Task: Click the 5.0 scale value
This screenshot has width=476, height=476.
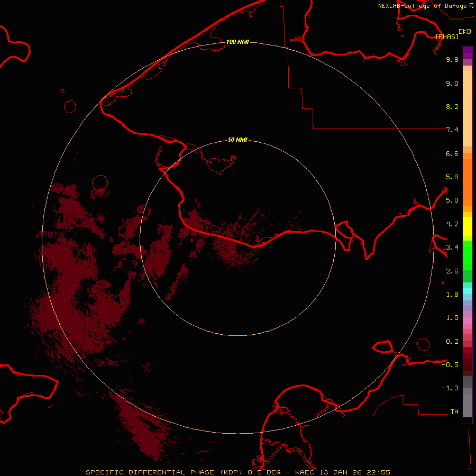Action: pos(452,200)
